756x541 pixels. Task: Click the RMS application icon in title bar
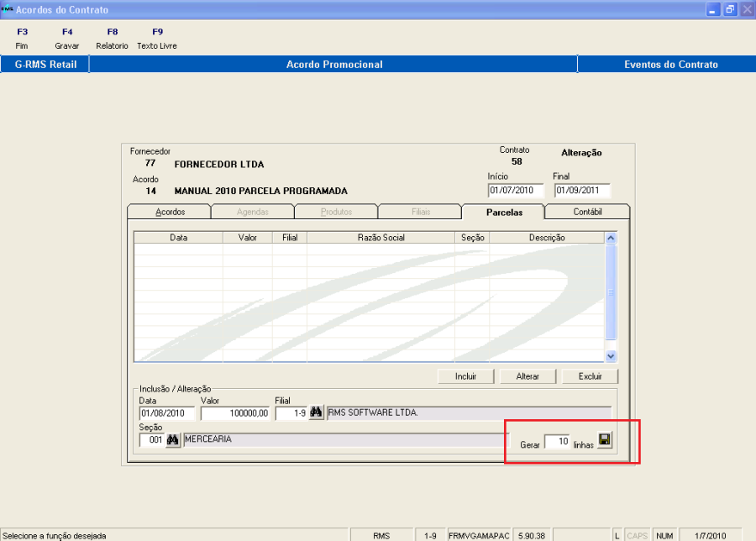tap(7, 9)
